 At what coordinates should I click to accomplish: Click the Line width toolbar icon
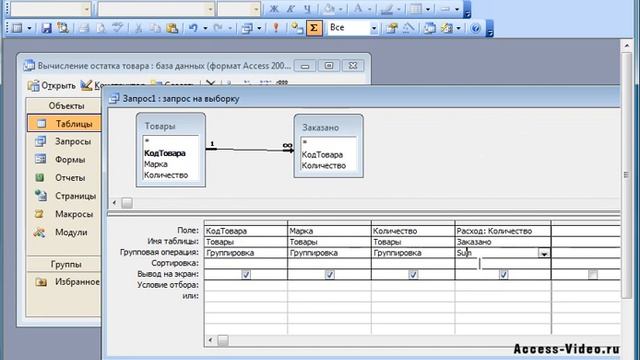[445, 9]
